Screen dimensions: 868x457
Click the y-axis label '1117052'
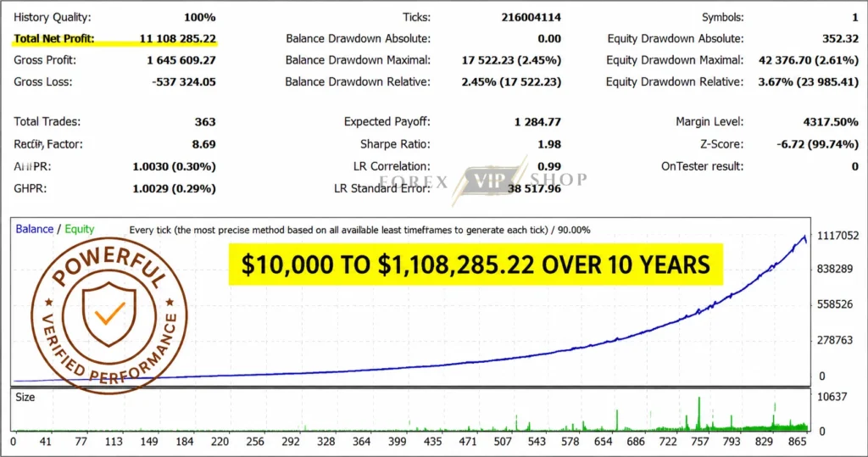838,236
